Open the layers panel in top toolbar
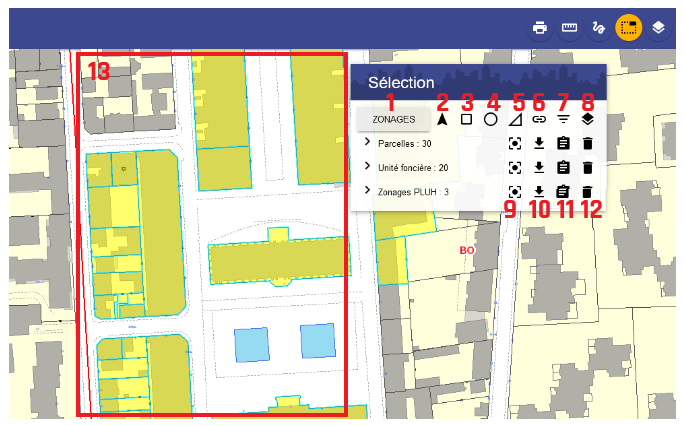 click(x=658, y=28)
